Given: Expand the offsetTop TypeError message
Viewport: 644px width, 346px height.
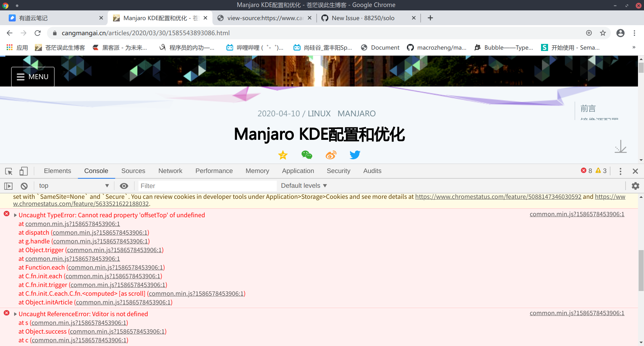Looking at the screenshot, I should tap(15, 215).
